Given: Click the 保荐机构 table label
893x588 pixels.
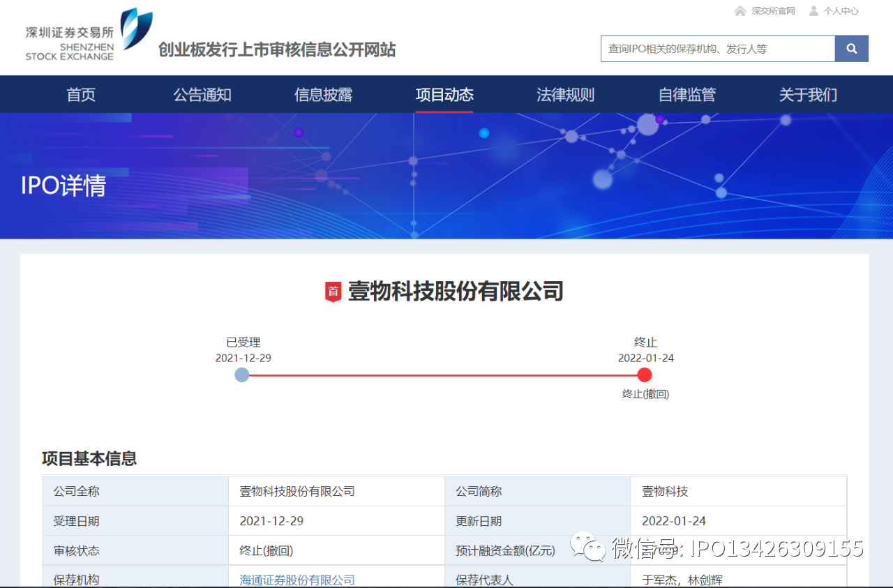Looking at the screenshot, I should [77, 580].
